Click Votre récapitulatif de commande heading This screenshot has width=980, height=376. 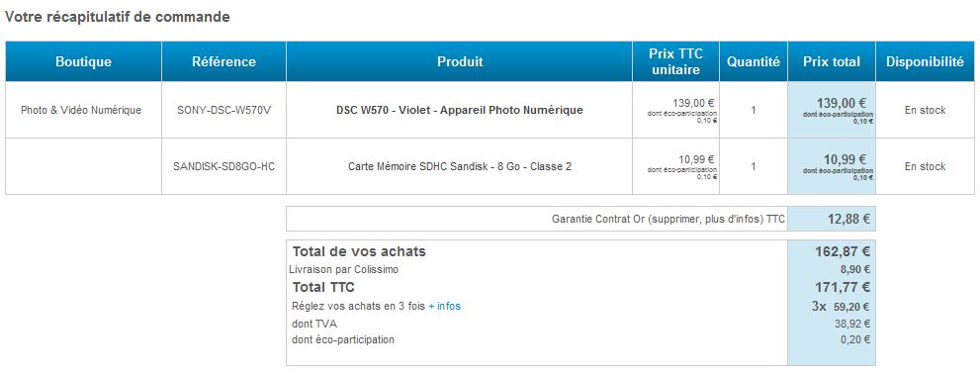pyautogui.click(x=118, y=18)
